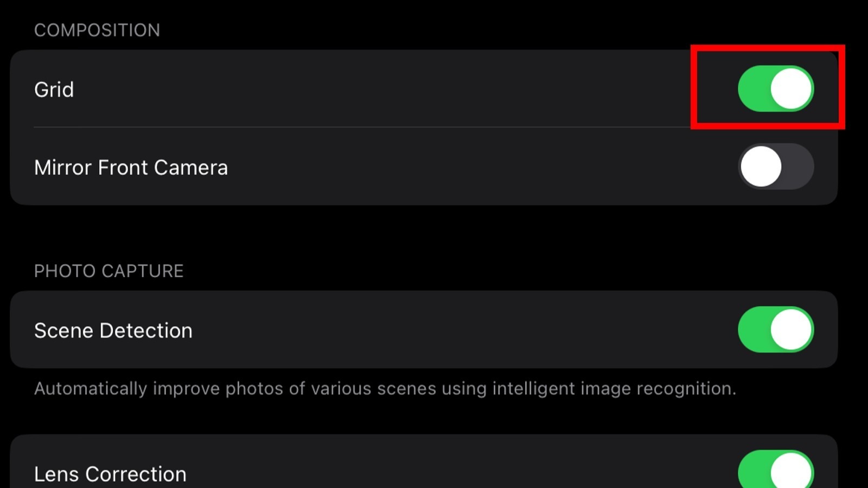Click the PHOTO CAPTURE section header
868x488 pixels.
108,271
